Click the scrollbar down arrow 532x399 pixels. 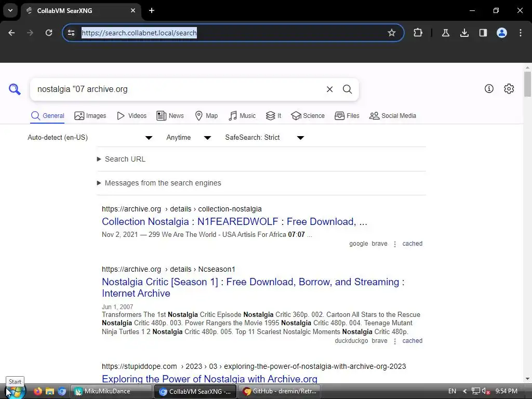click(527, 379)
